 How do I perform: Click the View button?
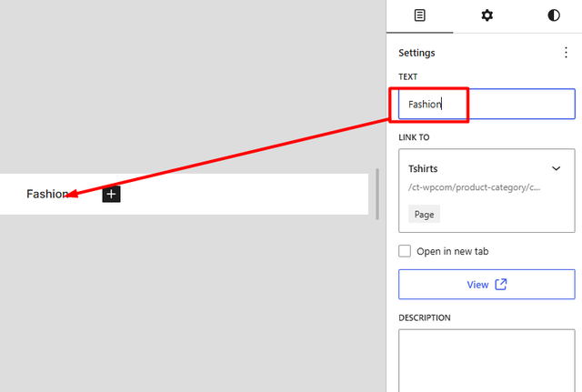[487, 285]
